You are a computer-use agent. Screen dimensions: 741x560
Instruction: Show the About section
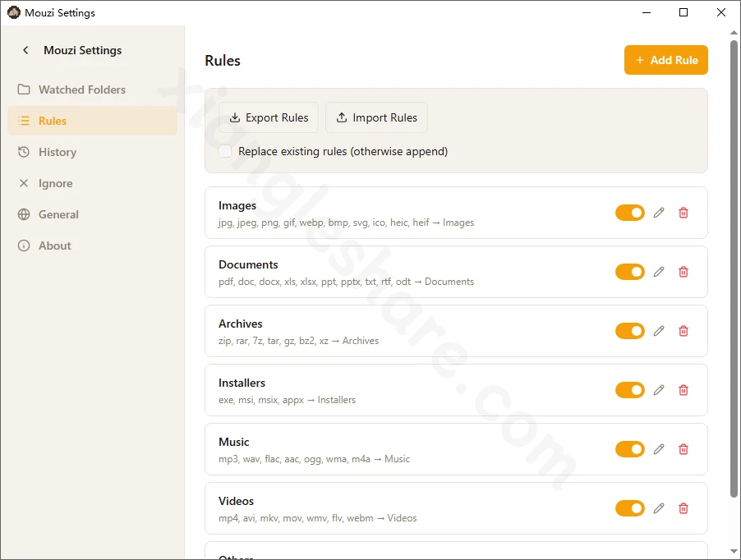[92, 246]
